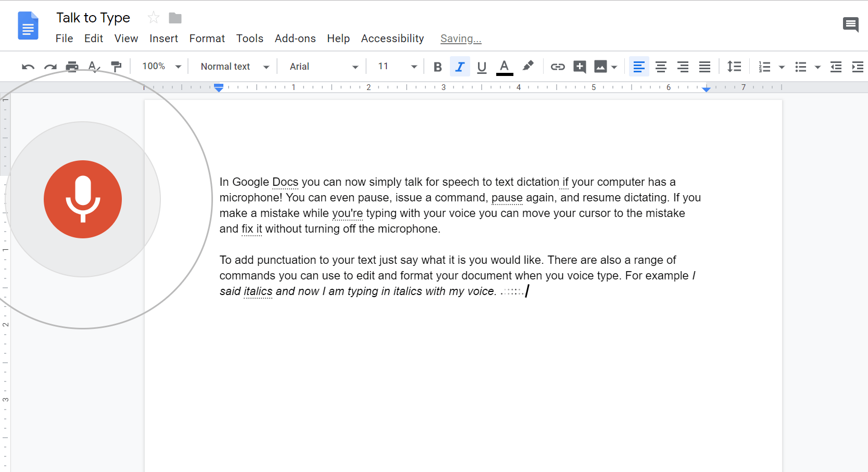Image resolution: width=868 pixels, height=472 pixels.
Task: Disable italic formatting
Action: [460, 67]
